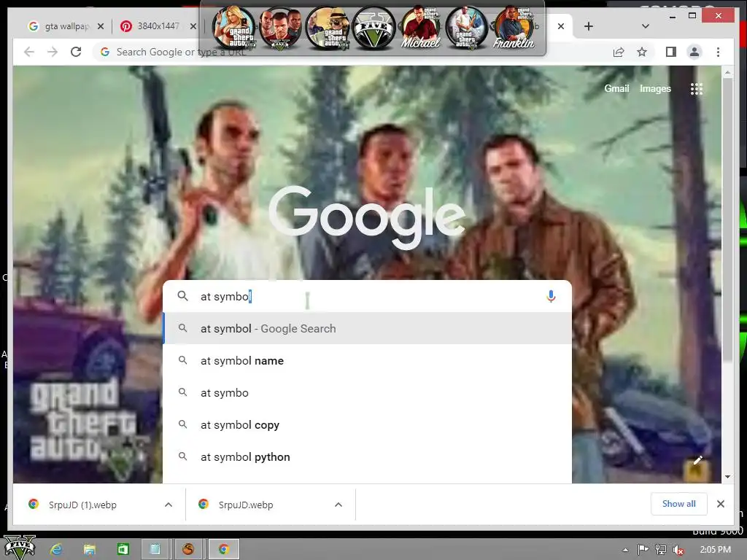Bookmark this tab with the star icon
This screenshot has height=560, width=747.
click(642, 52)
